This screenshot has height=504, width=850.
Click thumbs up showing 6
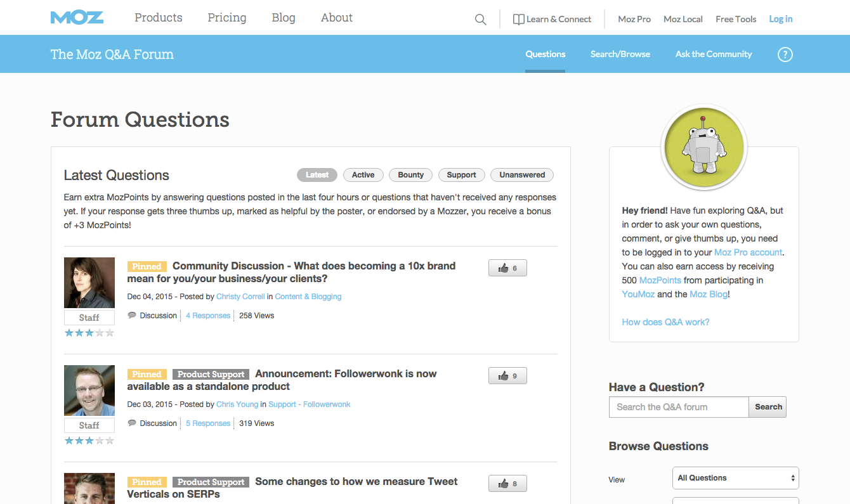(507, 268)
